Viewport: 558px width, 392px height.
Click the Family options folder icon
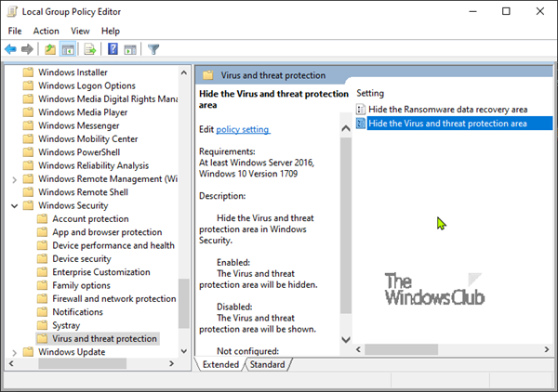tap(43, 285)
